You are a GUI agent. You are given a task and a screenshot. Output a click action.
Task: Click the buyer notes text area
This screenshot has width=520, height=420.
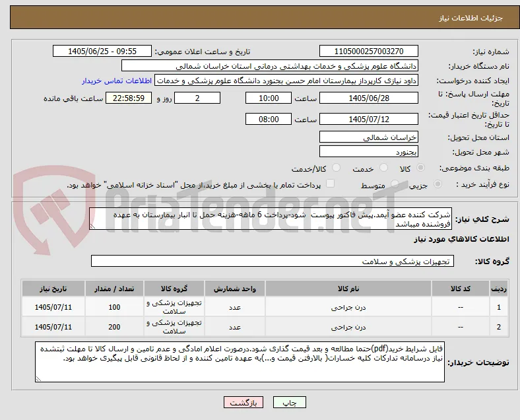tap(240, 362)
